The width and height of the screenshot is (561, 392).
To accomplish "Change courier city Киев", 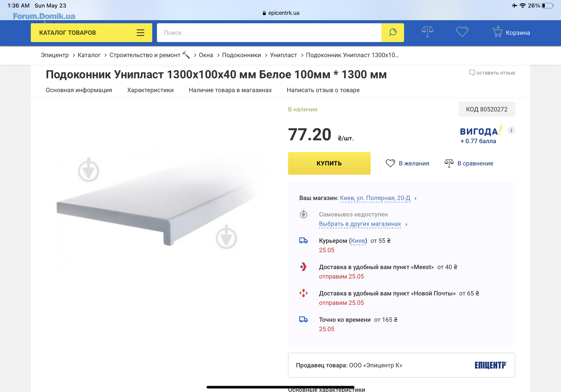I will tap(358, 241).
